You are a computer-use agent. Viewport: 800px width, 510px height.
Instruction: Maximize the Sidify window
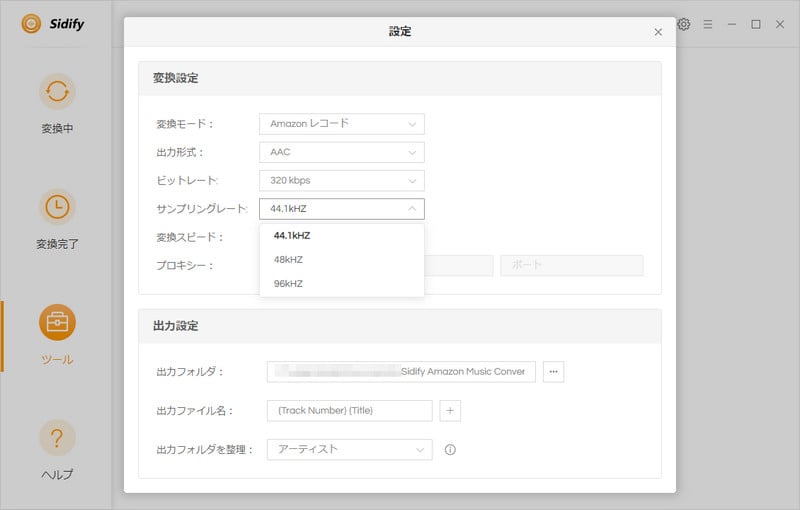756,24
